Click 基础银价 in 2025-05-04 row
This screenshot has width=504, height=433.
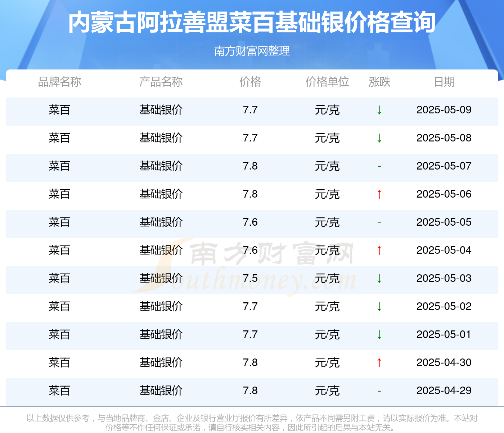point(161,250)
